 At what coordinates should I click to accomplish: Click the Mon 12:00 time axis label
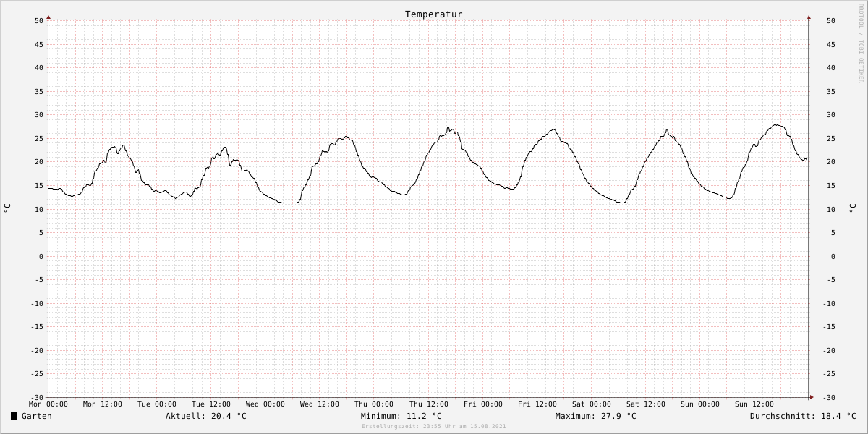coord(103,404)
